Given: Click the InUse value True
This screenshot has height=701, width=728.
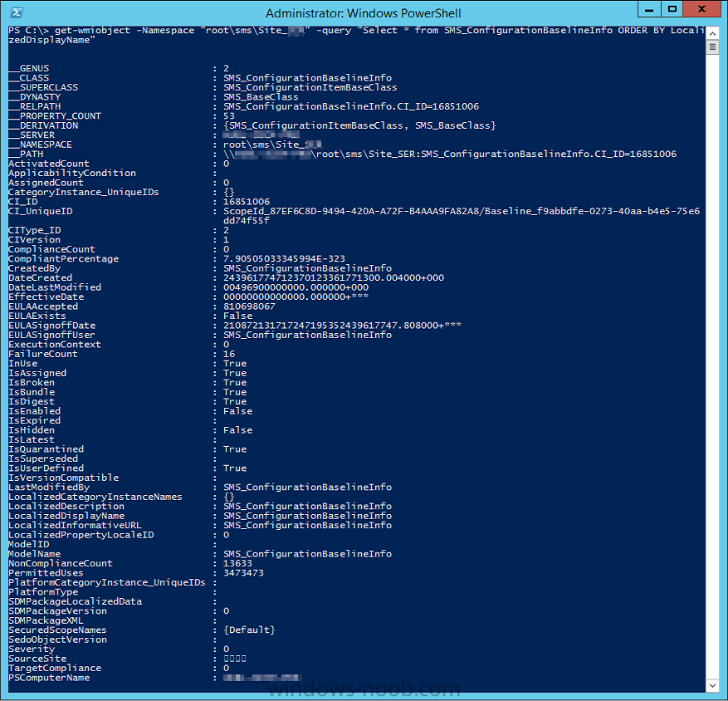Looking at the screenshot, I should point(235,364).
